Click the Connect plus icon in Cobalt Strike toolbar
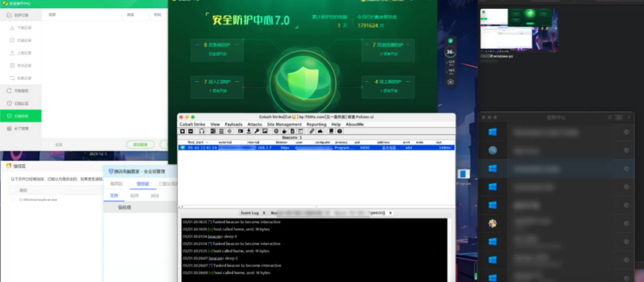644x282 pixels. pyautogui.click(x=182, y=131)
